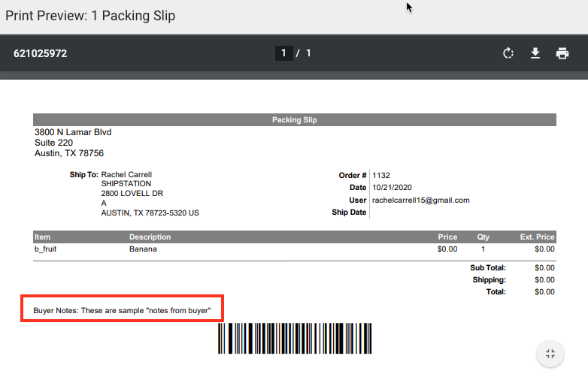Click the Packing Slip header bar
Screen dimensions: 588x383
294,119
